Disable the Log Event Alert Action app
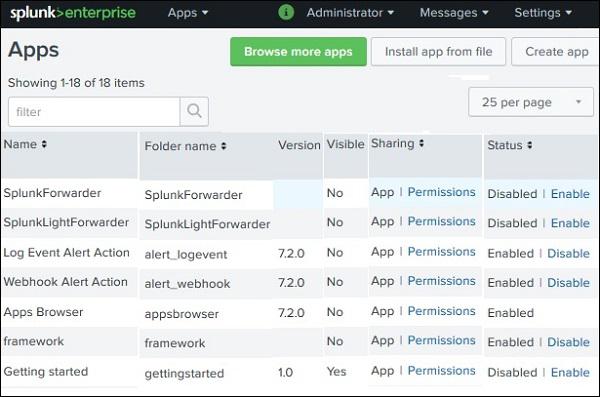600x397 pixels. pos(568,253)
